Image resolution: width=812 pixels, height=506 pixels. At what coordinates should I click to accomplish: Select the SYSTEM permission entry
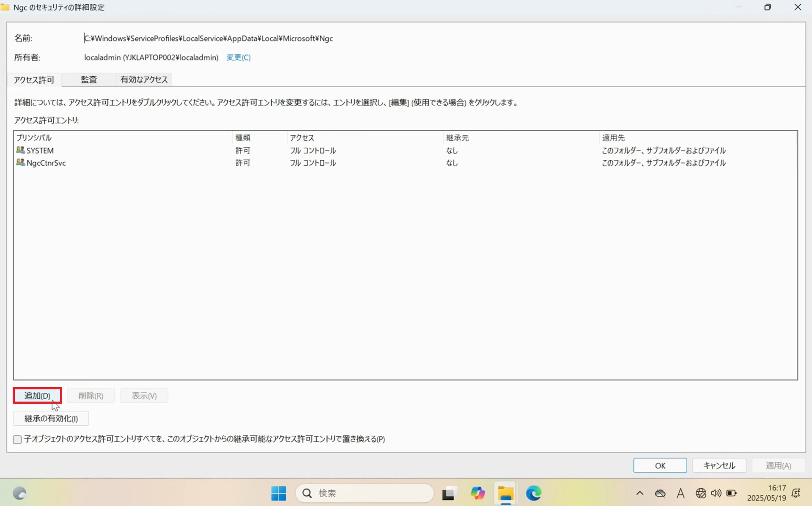click(x=405, y=150)
